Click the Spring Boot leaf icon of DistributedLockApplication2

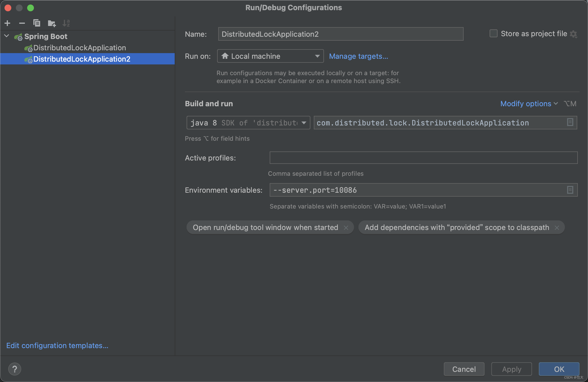coord(28,59)
